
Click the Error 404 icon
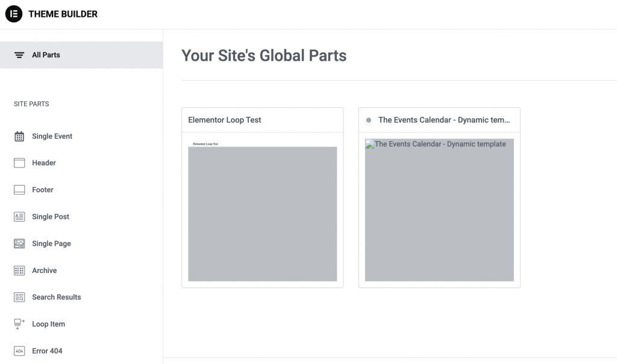tap(19, 351)
